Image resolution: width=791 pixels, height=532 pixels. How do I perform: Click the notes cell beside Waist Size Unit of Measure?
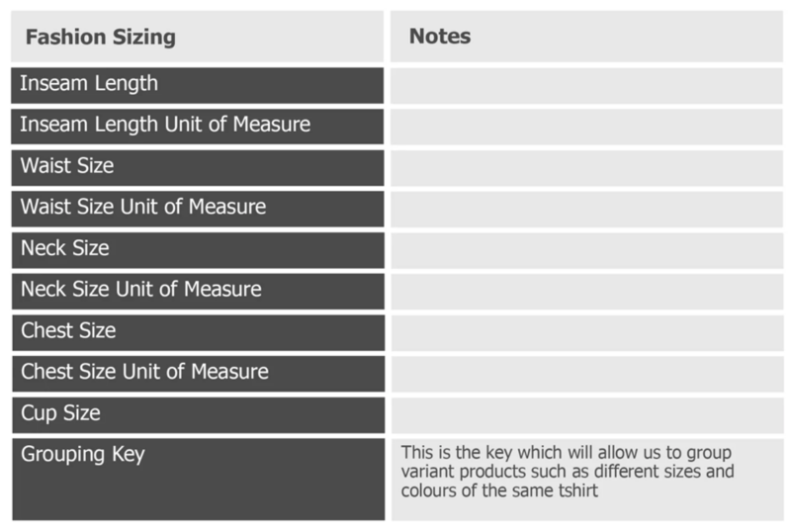[587, 209]
